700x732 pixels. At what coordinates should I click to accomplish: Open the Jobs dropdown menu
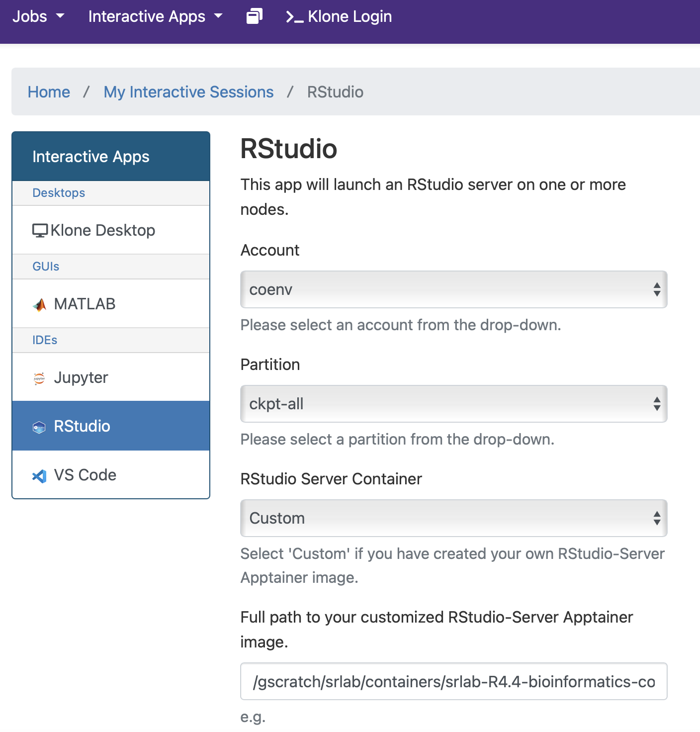point(38,16)
